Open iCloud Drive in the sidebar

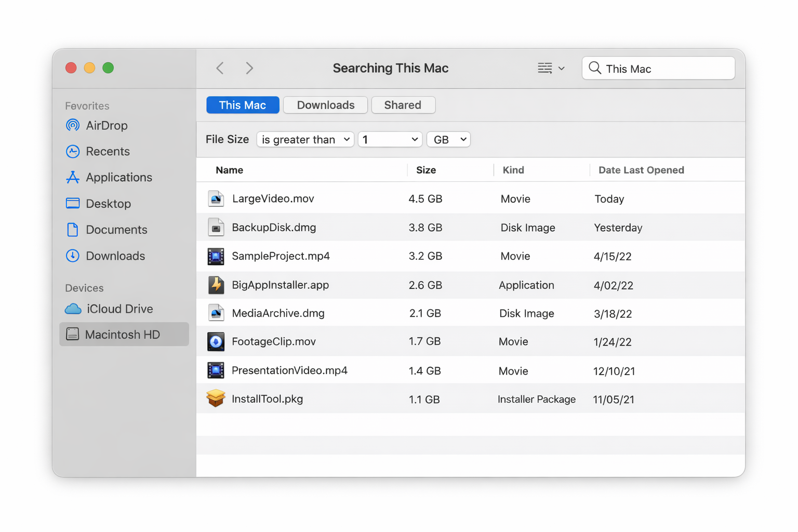click(x=119, y=309)
